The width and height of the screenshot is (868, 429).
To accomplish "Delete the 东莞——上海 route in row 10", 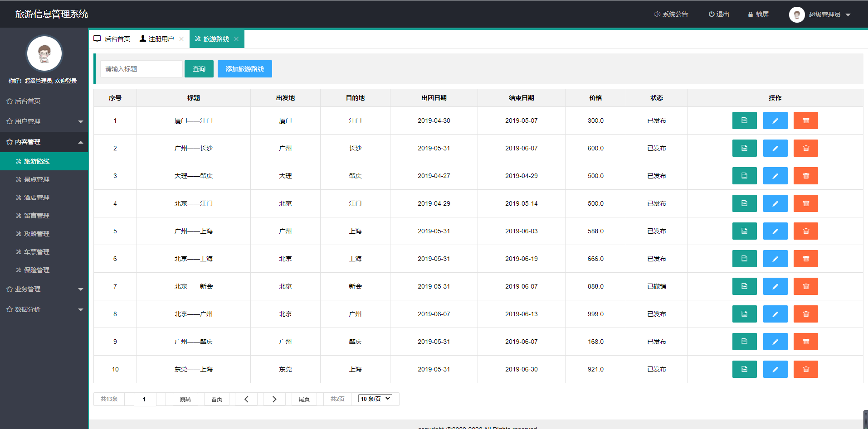I will click(x=805, y=369).
